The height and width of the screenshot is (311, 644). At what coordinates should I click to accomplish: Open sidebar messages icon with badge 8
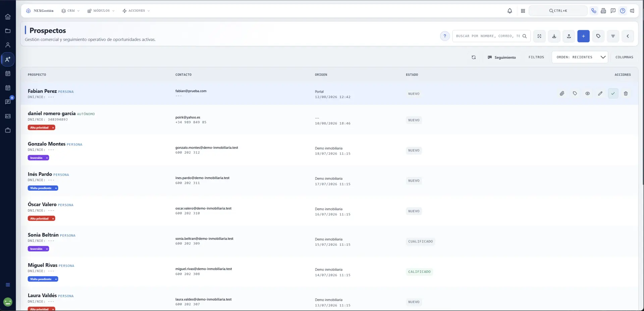click(x=8, y=102)
